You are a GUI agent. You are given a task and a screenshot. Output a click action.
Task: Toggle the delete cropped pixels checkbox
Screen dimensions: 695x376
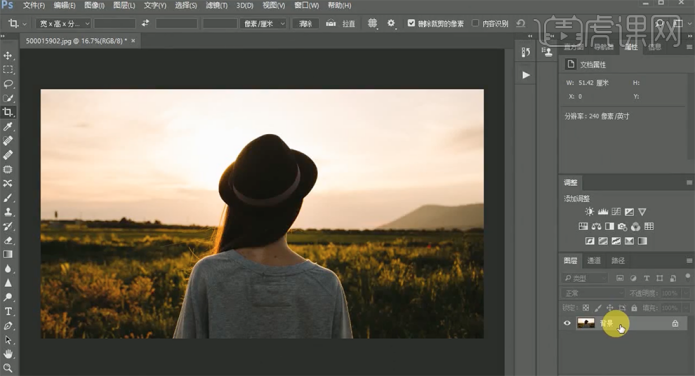[411, 23]
